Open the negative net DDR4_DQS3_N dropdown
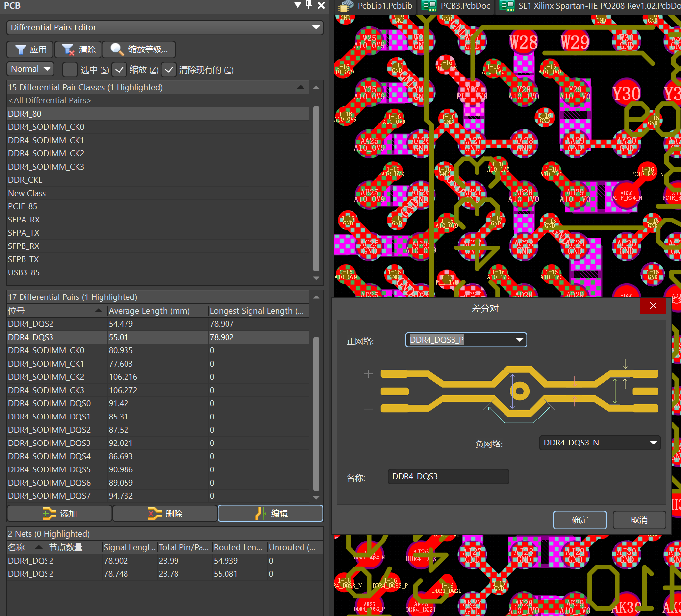This screenshot has width=681, height=616. pos(653,443)
